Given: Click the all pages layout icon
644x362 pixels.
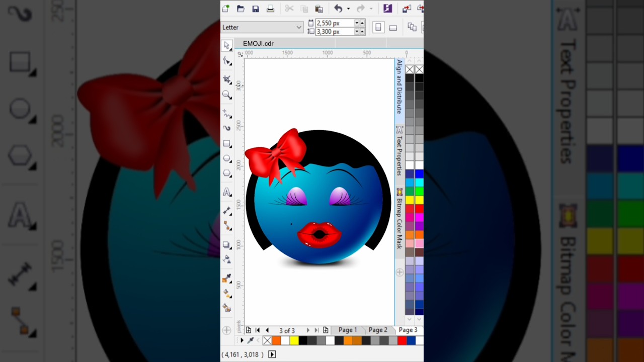Looking at the screenshot, I should (x=412, y=27).
